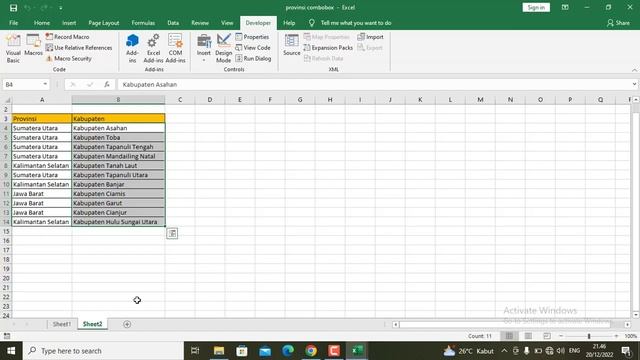Open Ribbon Display Options
Screen dimensions: 640x360
565,7
